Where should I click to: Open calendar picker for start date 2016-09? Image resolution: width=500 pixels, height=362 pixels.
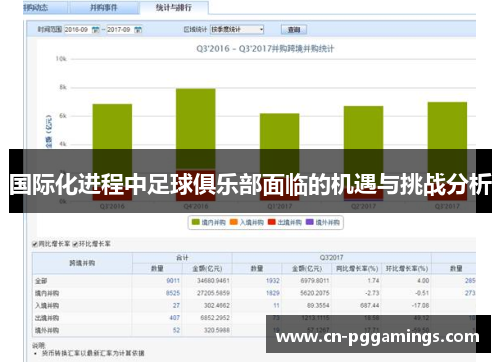(95, 30)
